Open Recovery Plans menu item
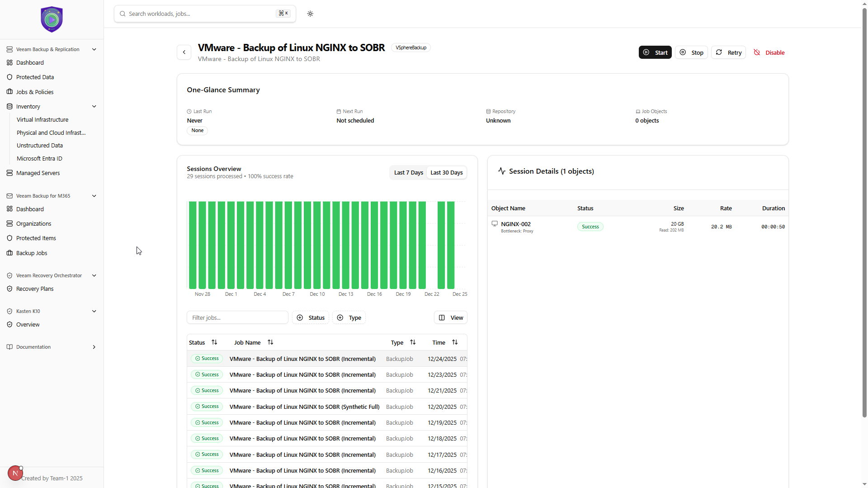 (x=35, y=289)
